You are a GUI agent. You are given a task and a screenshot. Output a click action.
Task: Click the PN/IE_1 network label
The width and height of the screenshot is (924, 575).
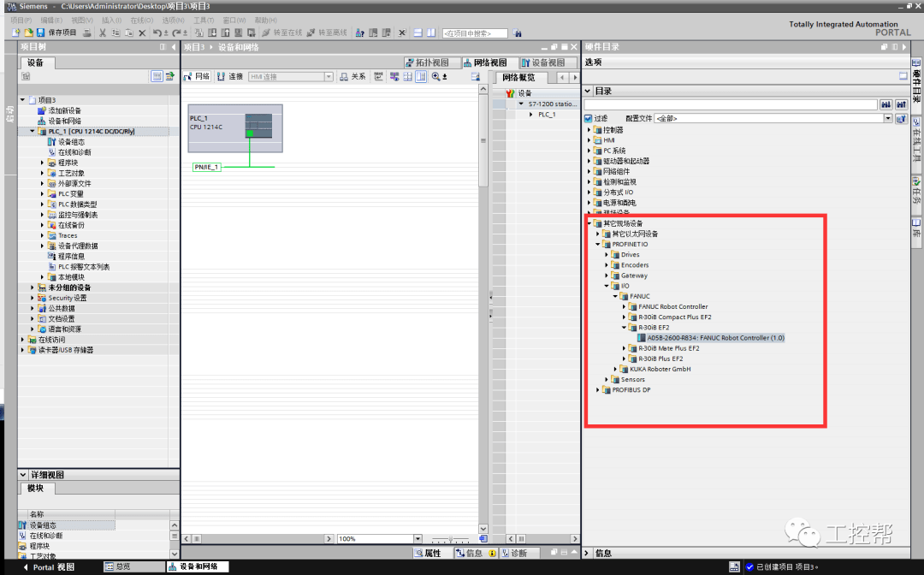pos(207,167)
